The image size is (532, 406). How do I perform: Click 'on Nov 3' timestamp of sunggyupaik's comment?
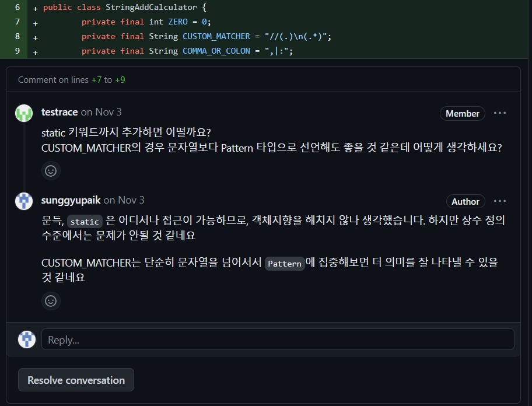pos(124,200)
